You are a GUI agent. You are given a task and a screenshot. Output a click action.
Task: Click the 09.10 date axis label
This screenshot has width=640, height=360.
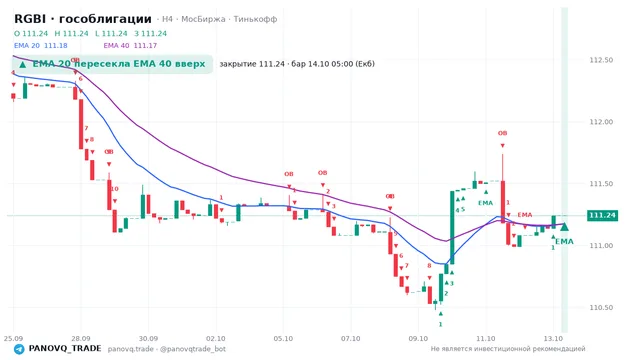(418, 338)
